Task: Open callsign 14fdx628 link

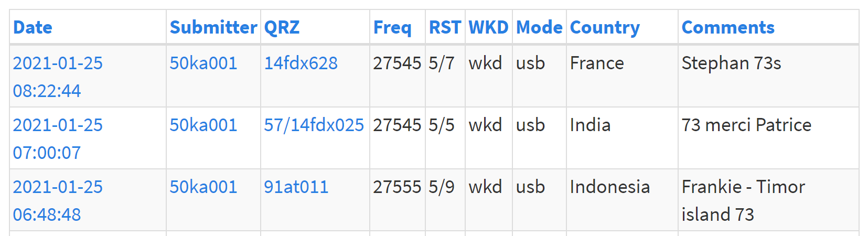Action: 301,63
